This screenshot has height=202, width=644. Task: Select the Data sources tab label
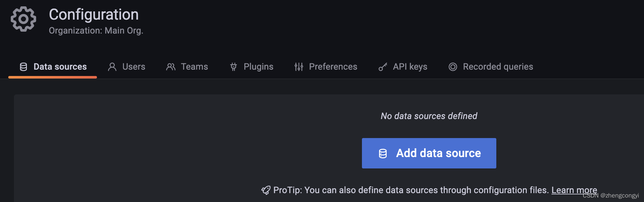coord(60,67)
